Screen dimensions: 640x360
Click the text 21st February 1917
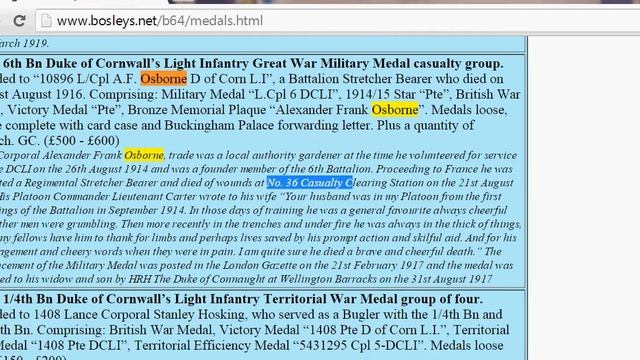coord(377,265)
